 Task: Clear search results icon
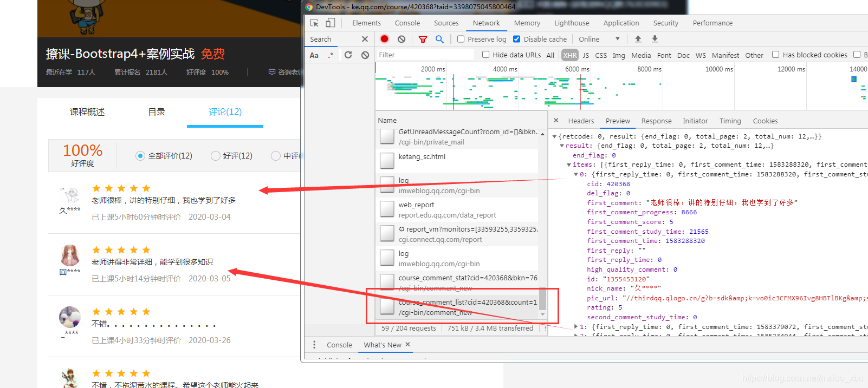(365, 55)
